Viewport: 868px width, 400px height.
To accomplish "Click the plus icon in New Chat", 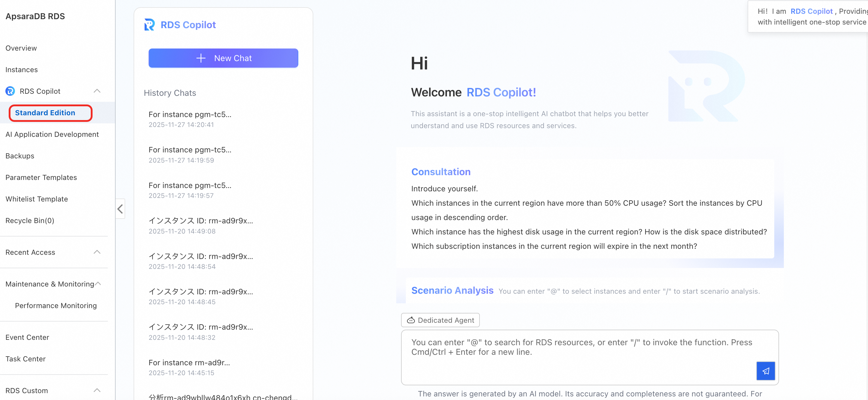I will click(201, 58).
